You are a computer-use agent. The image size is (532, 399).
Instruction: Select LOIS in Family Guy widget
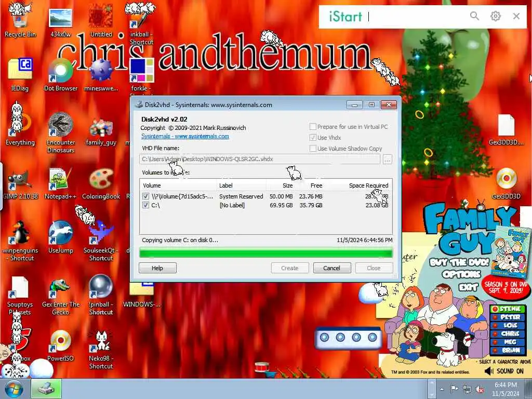508,325
